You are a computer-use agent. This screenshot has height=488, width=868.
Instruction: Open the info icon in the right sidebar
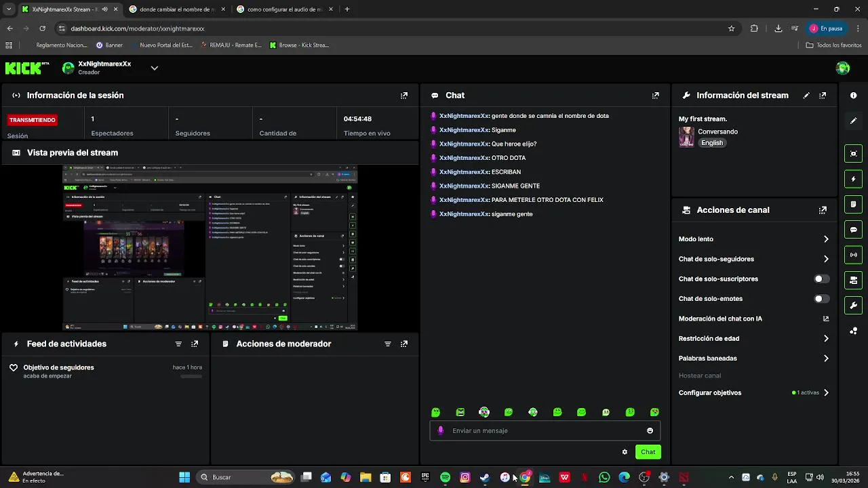(x=853, y=96)
